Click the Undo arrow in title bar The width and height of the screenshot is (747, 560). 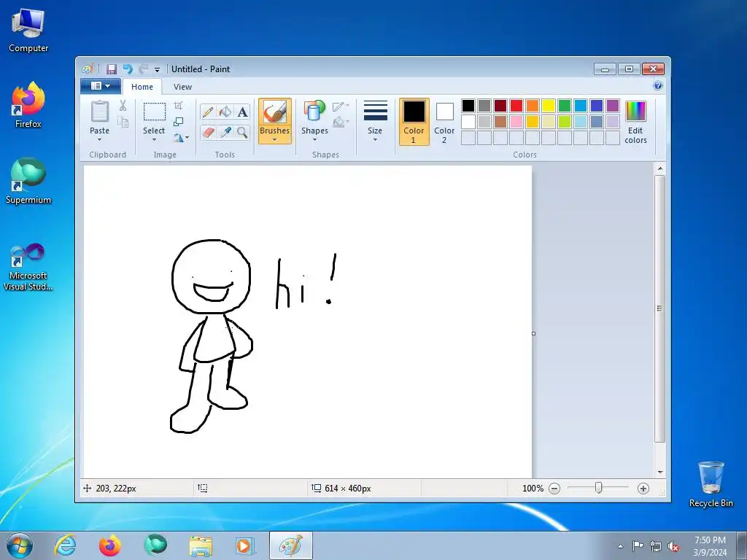pos(128,69)
